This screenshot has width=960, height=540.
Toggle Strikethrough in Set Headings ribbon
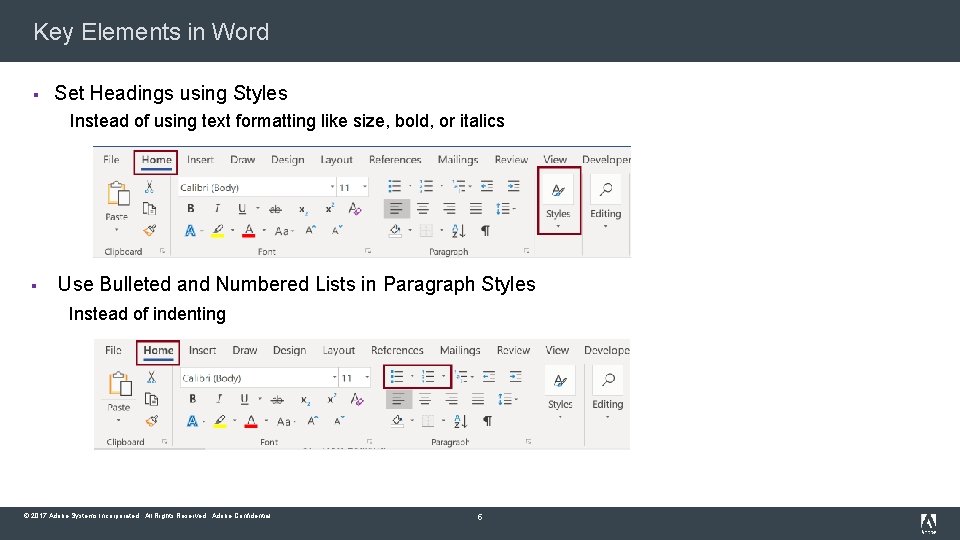[276, 209]
